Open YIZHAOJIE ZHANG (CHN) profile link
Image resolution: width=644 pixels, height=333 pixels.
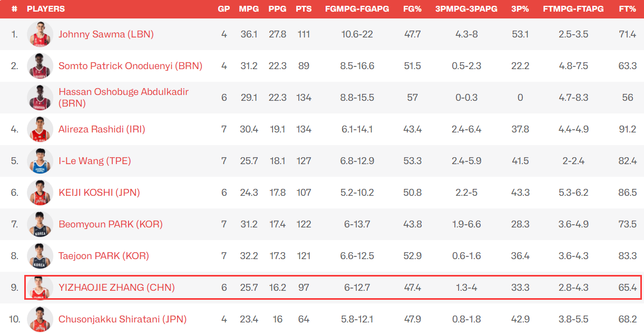[x=116, y=288]
